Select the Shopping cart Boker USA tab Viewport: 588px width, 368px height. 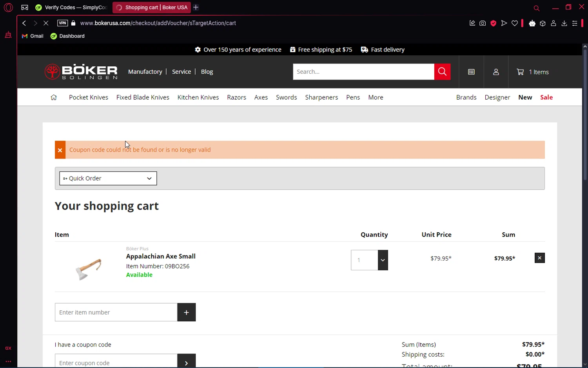pos(151,7)
